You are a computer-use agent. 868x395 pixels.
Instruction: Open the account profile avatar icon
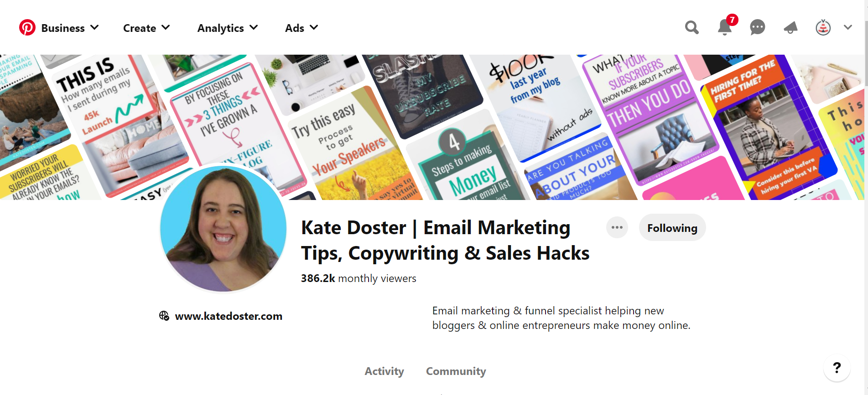(823, 28)
